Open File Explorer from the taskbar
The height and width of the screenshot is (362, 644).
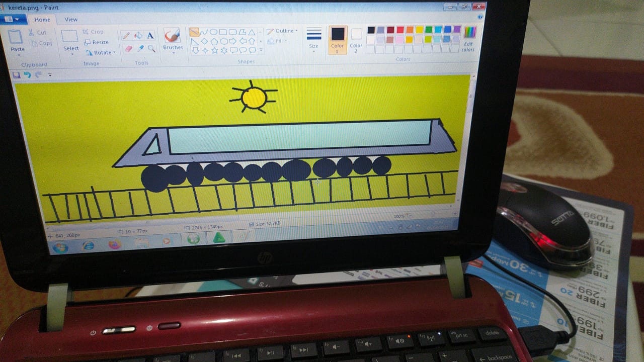(x=141, y=243)
